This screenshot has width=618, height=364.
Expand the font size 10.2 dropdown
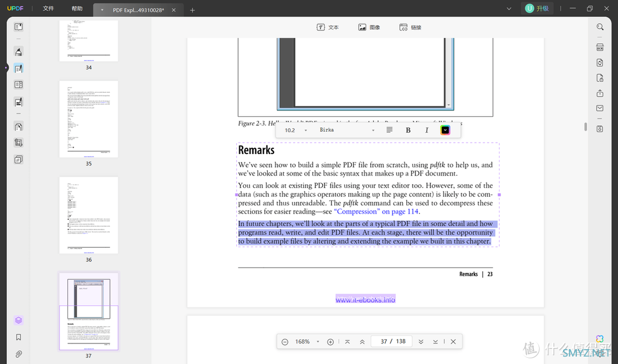point(306,130)
